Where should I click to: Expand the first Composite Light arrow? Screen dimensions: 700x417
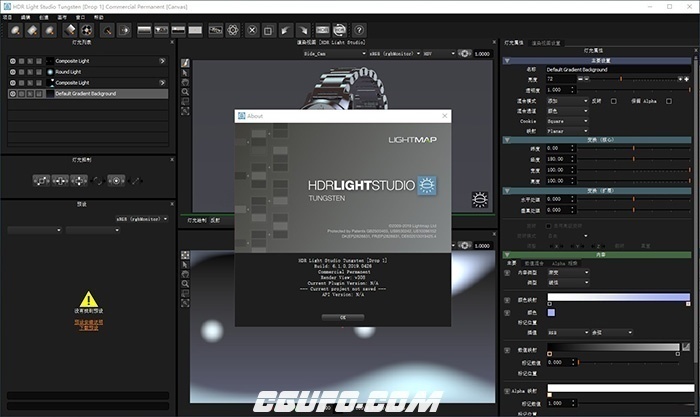(162, 62)
